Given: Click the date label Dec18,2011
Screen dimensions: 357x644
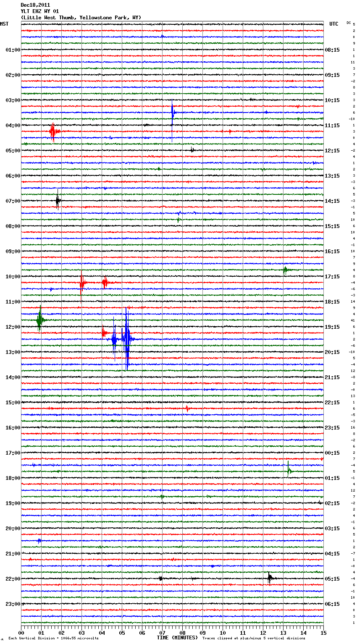Looking at the screenshot, I should pyautogui.click(x=35, y=5).
